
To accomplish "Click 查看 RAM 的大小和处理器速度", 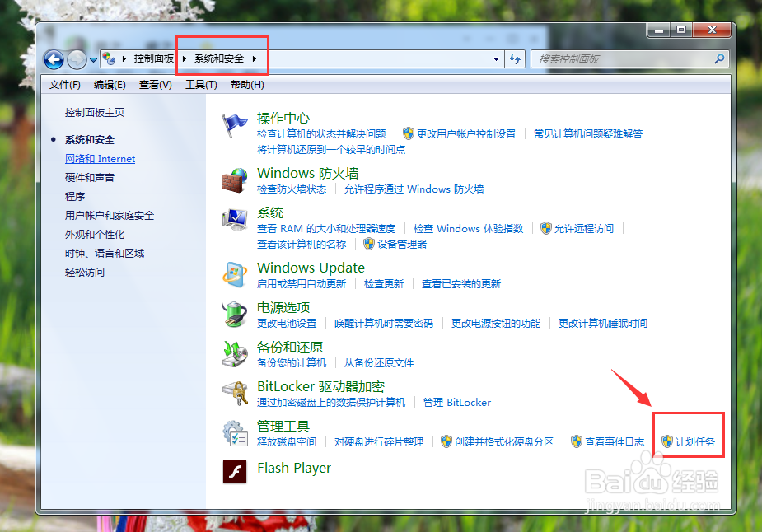I will [326, 228].
